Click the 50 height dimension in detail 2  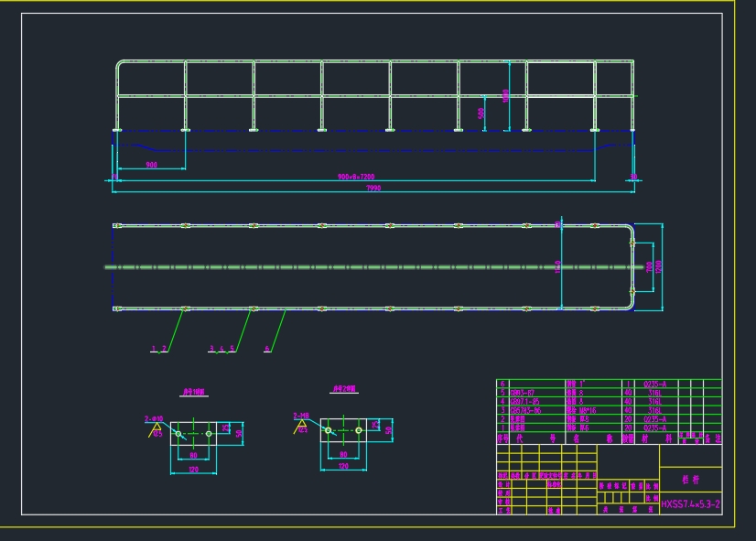pyautogui.click(x=389, y=430)
